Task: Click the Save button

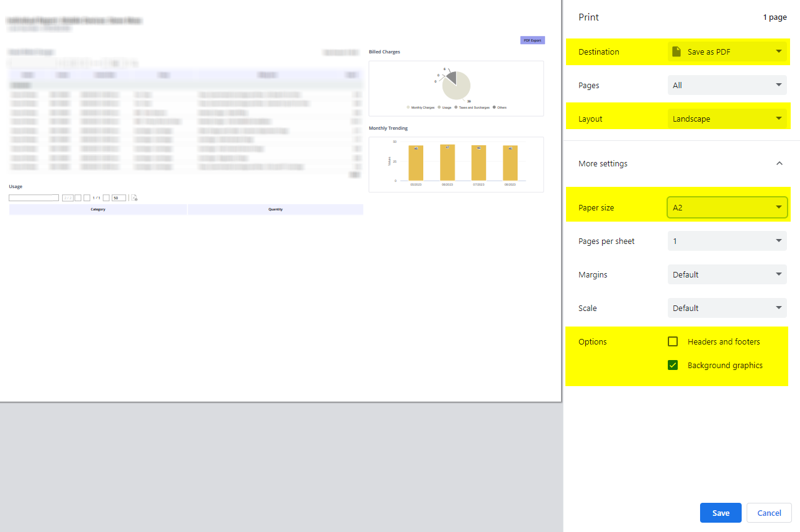Action: 721,513
